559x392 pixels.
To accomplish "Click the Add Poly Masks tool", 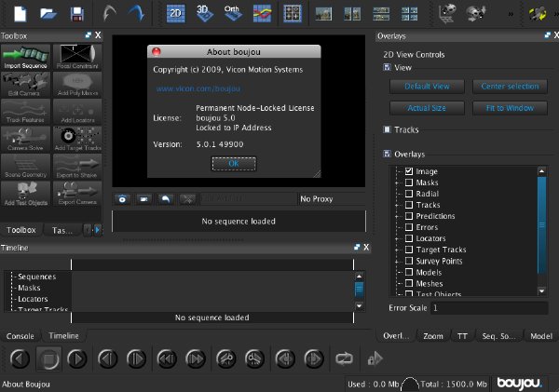I will click(77, 85).
